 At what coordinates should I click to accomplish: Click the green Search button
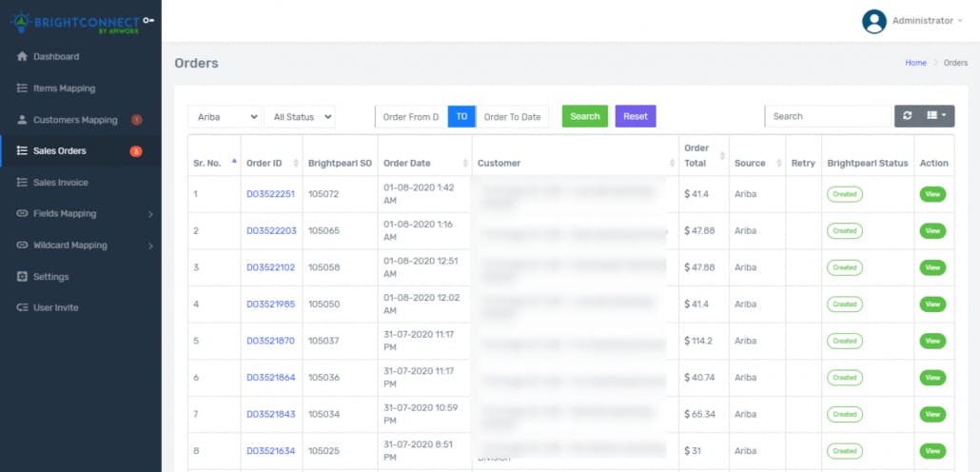coord(585,116)
